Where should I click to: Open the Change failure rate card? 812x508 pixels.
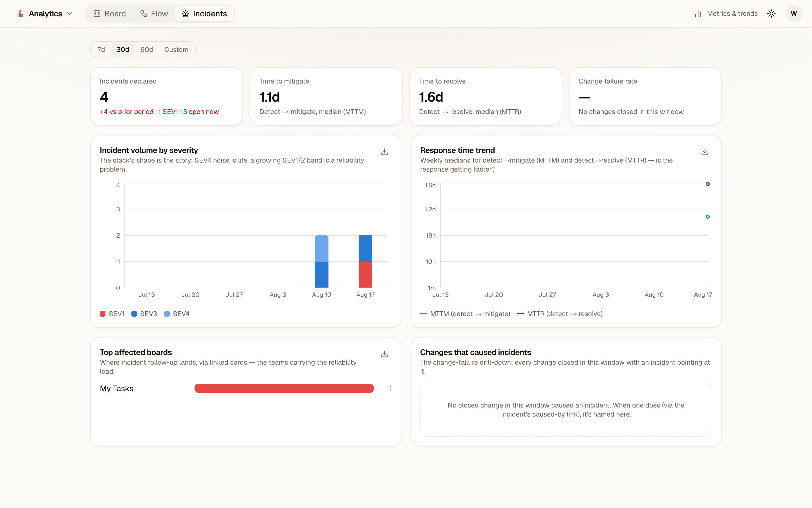645,97
